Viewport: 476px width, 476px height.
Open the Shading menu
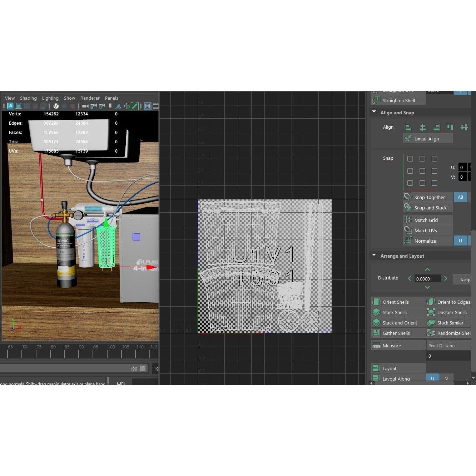point(28,98)
